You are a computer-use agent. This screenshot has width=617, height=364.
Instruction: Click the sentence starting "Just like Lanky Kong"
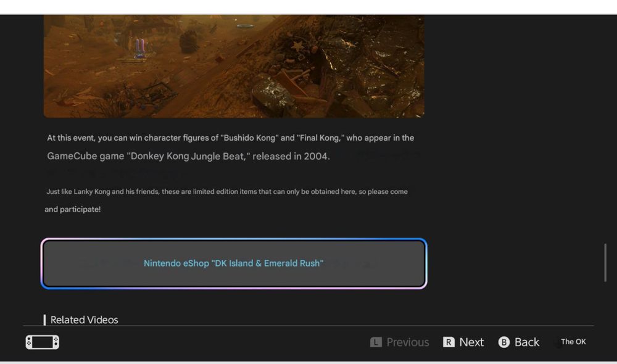coord(227,192)
